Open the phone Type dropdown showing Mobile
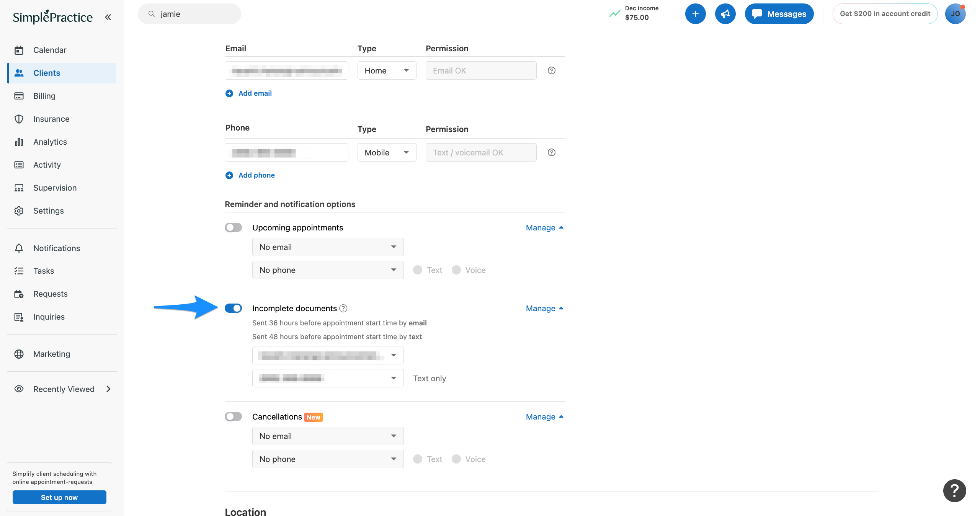 click(x=387, y=152)
